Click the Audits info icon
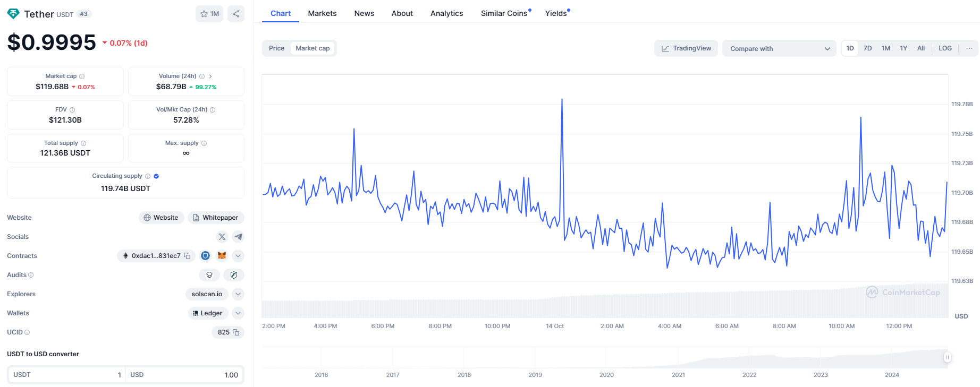980x387 pixels. [31, 275]
